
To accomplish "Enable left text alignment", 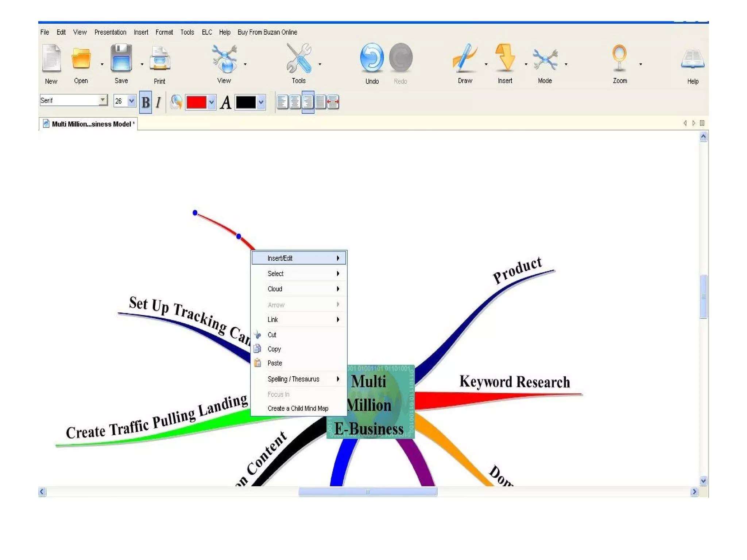I will tap(282, 102).
